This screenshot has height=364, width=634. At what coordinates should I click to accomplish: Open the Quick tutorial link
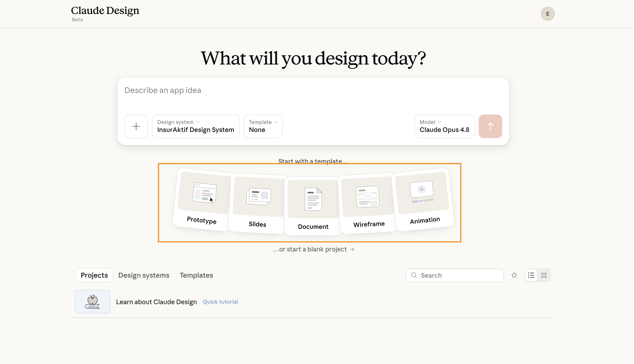220,302
